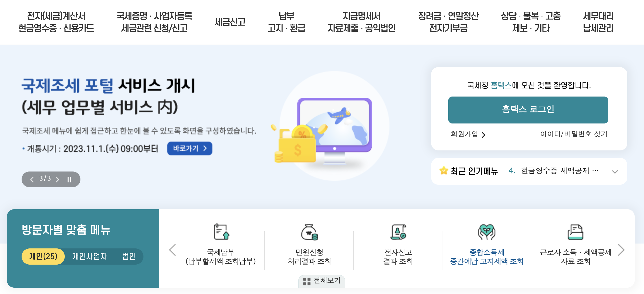644x294 pixels.
Task: Switch visitor type to 법인
Action: (129, 256)
